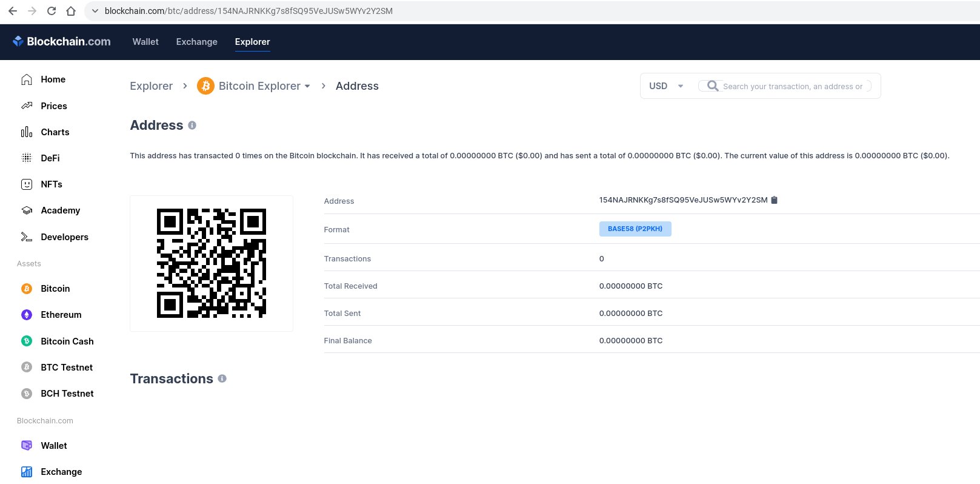Click the info icon beside Address heading
The width and height of the screenshot is (980, 484).
tap(192, 125)
